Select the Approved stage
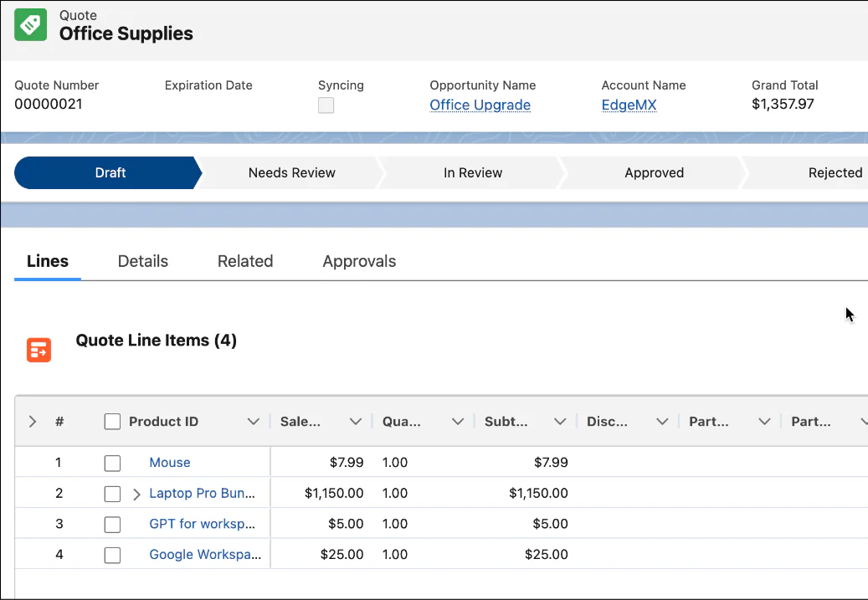Screen dimensions: 868x600 click(x=654, y=172)
